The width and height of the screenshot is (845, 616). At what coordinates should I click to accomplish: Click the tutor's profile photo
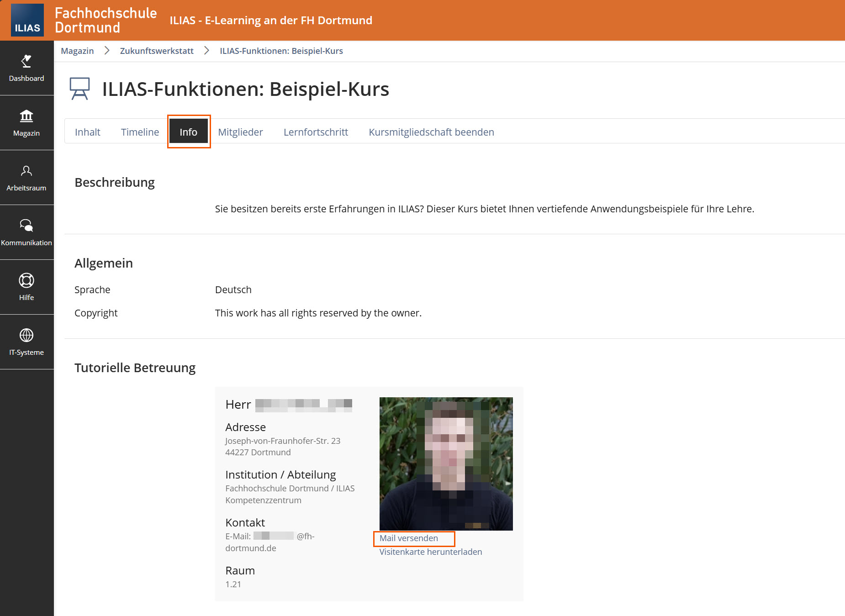tap(446, 464)
